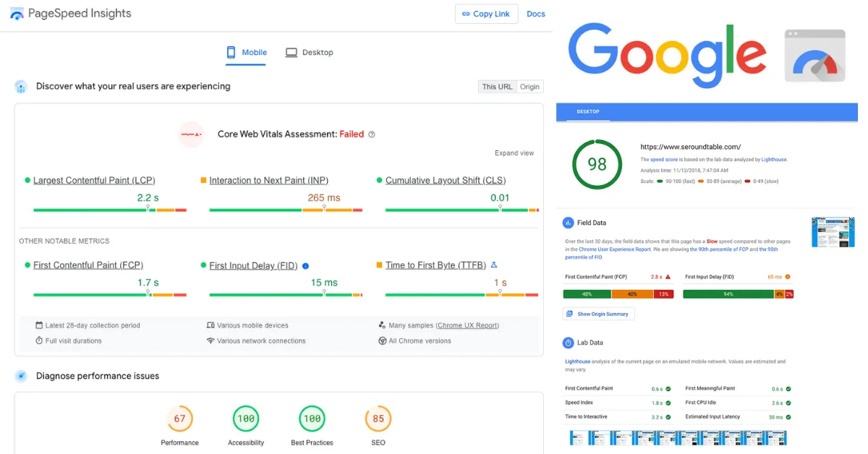The image size is (868, 454).
Task: Switch the assessment scope to Origin
Action: [x=529, y=86]
